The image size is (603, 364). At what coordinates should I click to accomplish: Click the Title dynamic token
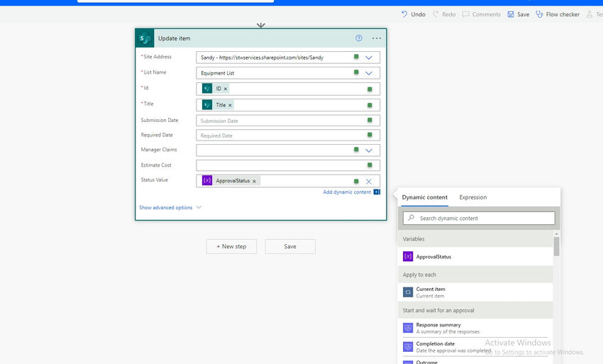point(217,105)
